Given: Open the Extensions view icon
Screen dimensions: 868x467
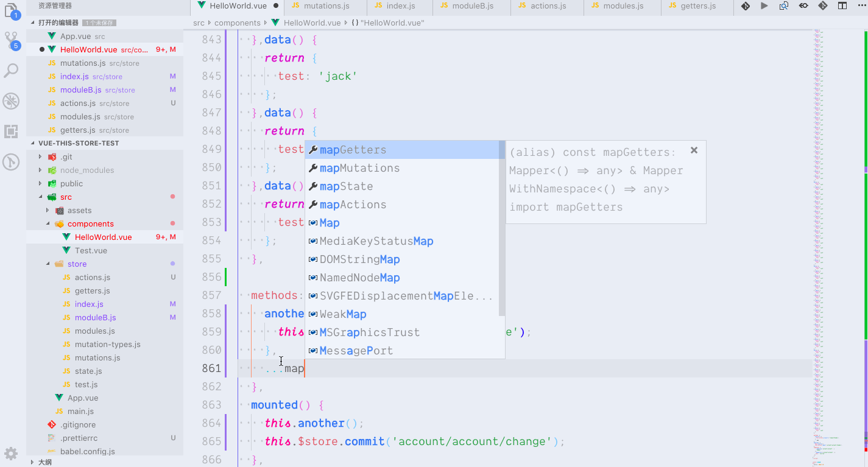Looking at the screenshot, I should [x=11, y=132].
